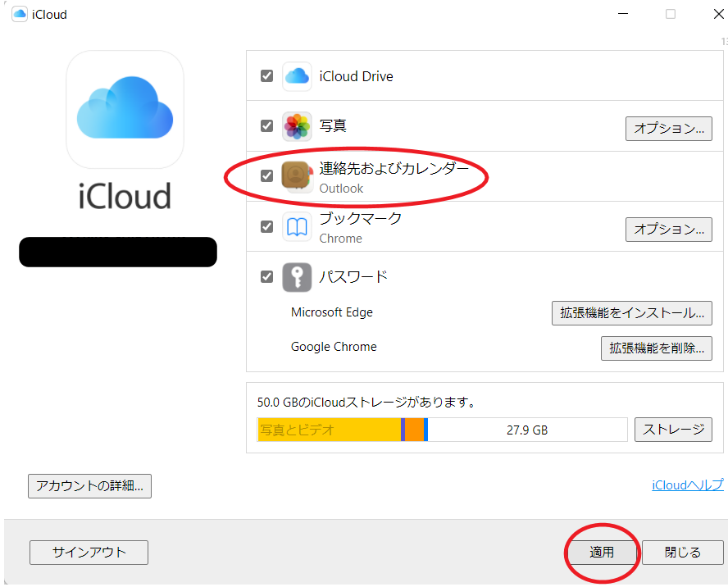Click the Bookmarks book icon
The image size is (728, 587).
(297, 226)
